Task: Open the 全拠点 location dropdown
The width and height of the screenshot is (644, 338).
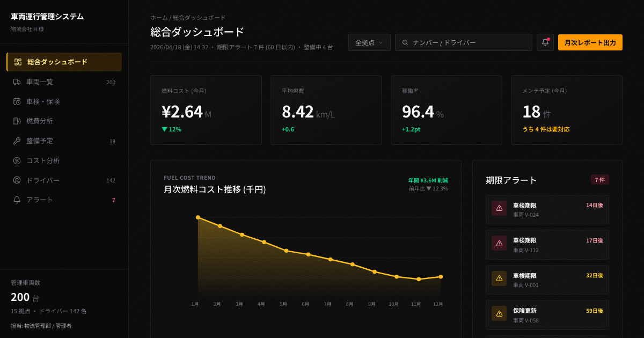Action: [369, 42]
